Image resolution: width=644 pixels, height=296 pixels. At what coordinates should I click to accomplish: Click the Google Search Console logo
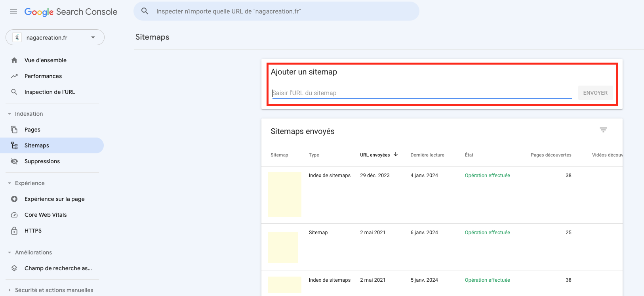pyautogui.click(x=71, y=12)
